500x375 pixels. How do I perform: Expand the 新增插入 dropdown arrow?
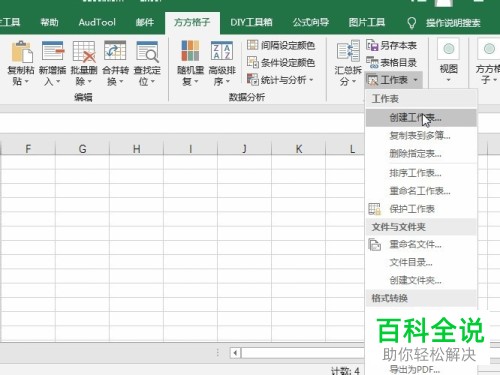[x=58, y=82]
